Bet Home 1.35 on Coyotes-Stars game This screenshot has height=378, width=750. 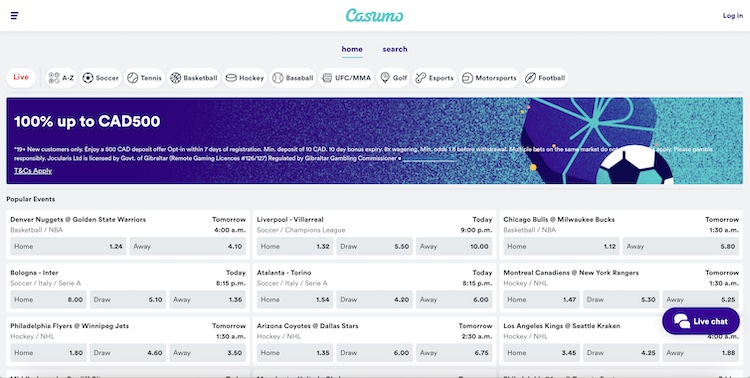(x=295, y=353)
